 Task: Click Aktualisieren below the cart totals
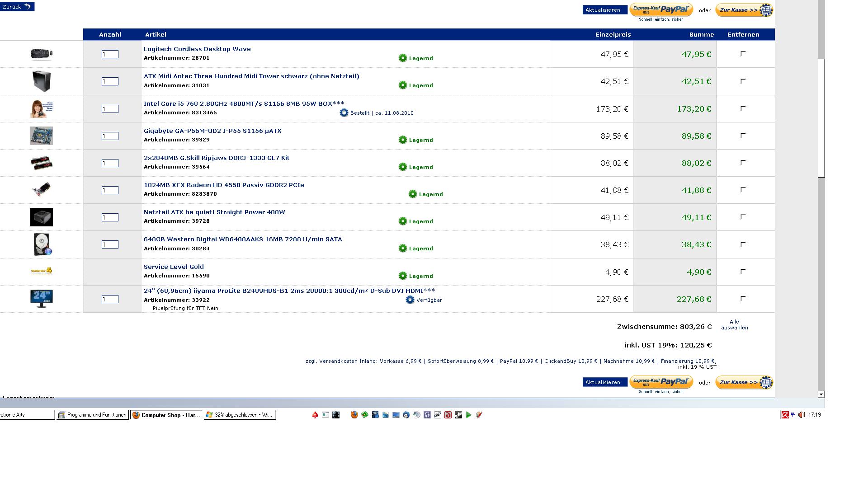tap(605, 382)
